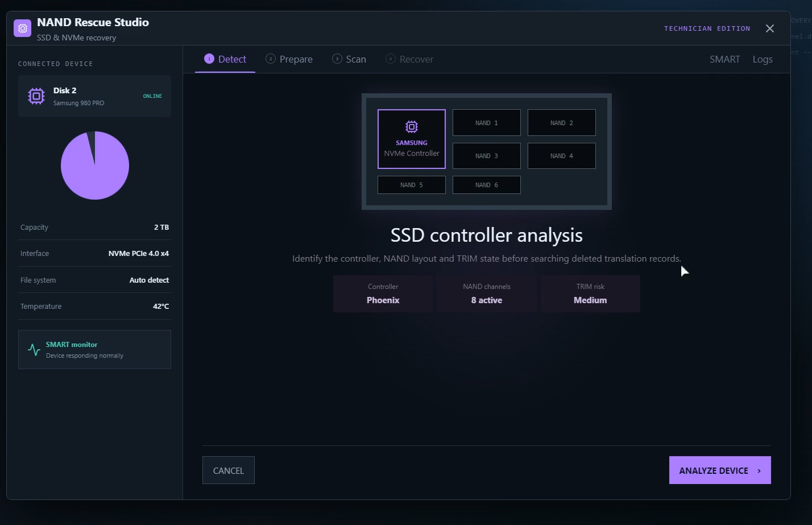This screenshot has height=525, width=812.
Task: Switch to the Detect tab
Action: (x=225, y=59)
